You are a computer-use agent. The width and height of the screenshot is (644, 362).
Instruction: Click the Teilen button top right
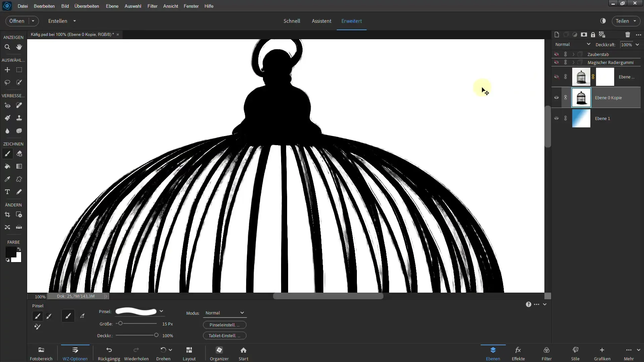(622, 21)
